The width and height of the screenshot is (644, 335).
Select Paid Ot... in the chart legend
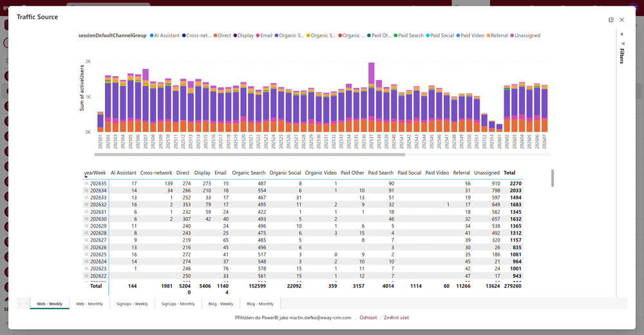(379, 35)
